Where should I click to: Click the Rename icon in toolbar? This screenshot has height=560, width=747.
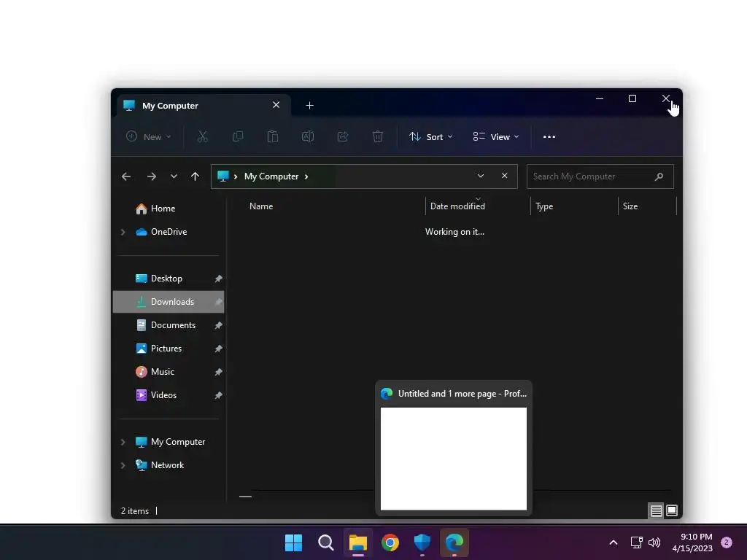(x=308, y=136)
